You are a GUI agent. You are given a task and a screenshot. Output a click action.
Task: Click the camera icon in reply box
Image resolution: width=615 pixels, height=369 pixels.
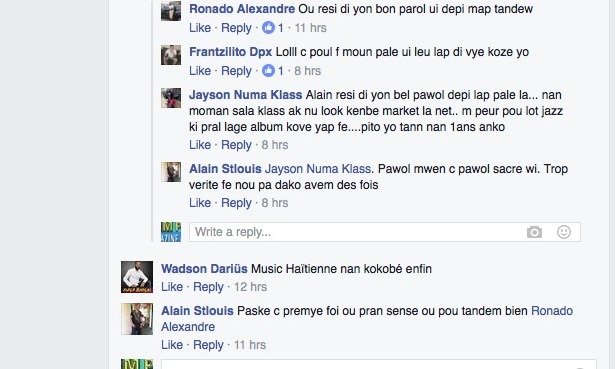[534, 232]
